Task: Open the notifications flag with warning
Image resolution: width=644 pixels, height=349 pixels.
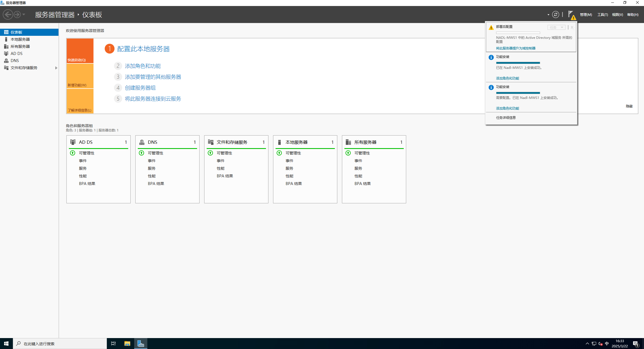Action: click(572, 15)
